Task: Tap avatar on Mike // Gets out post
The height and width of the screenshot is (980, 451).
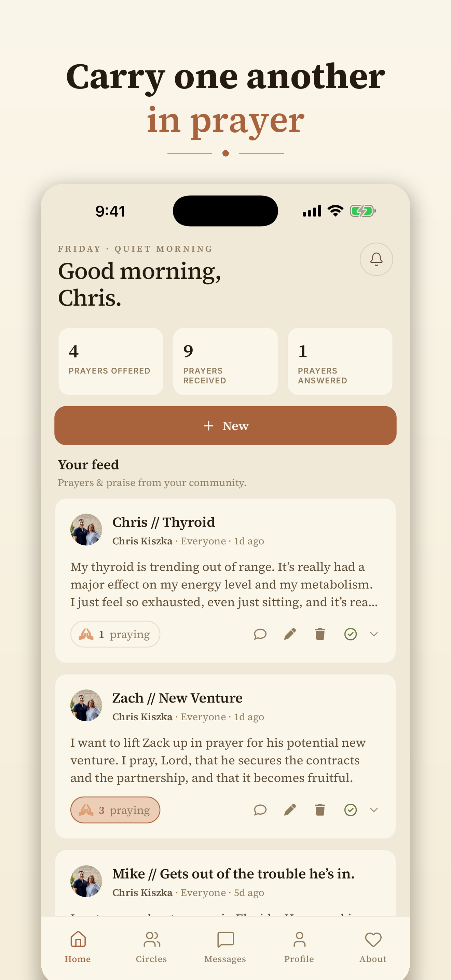Action: pos(86,881)
